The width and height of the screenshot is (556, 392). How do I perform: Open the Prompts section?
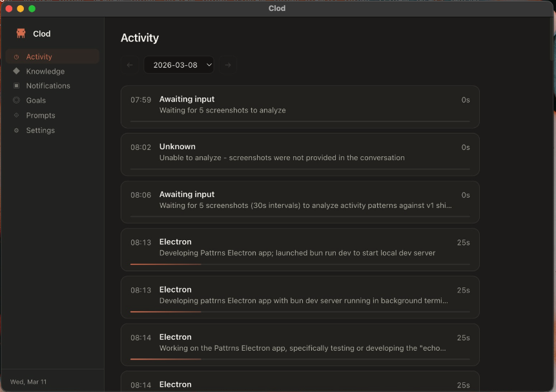pyautogui.click(x=52, y=116)
